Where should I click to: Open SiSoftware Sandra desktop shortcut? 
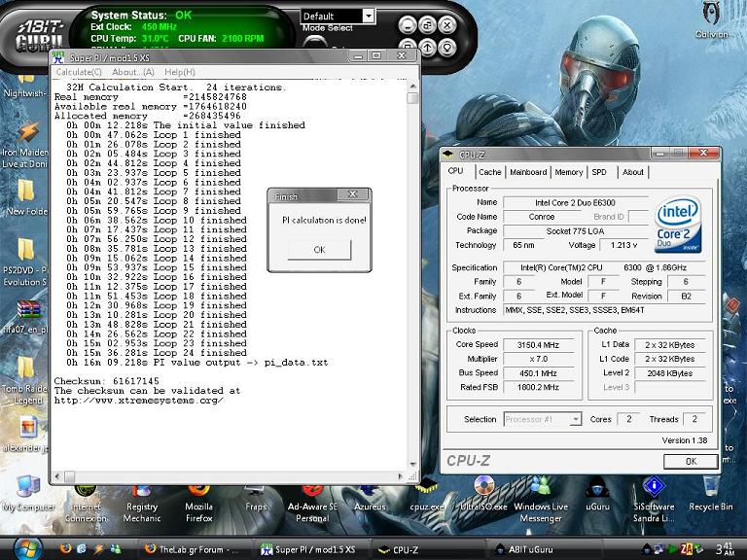654,500
